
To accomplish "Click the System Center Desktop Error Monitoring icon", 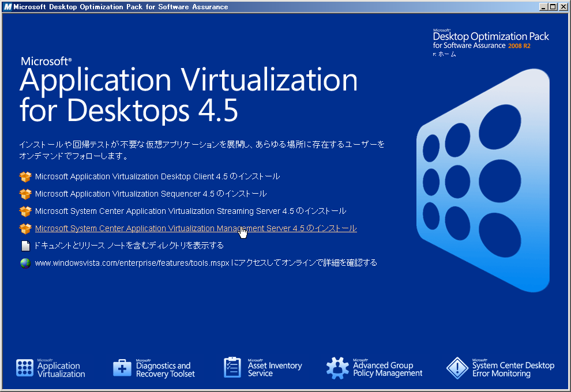I will 457,368.
